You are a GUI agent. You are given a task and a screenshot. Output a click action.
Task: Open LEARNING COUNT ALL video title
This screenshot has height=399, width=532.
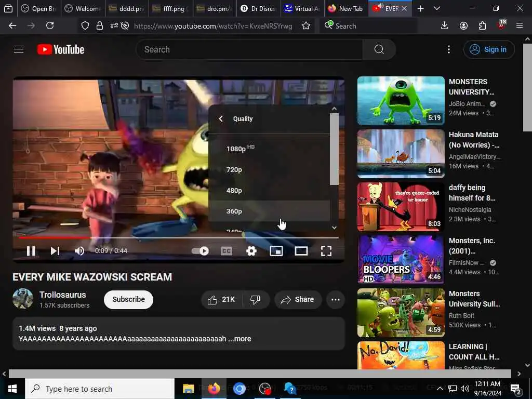[x=474, y=352]
